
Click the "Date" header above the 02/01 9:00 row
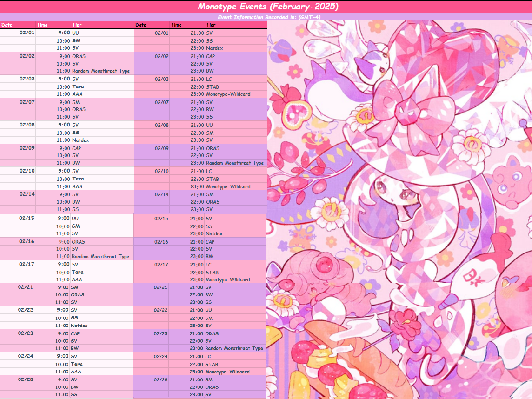tap(7, 25)
